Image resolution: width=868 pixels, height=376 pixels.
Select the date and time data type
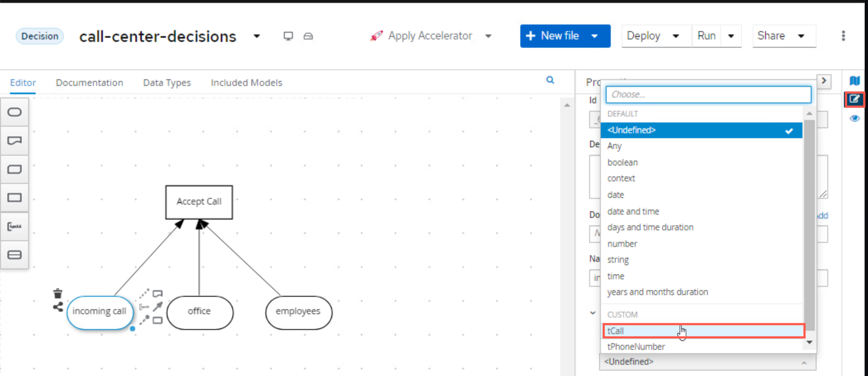tap(702, 211)
